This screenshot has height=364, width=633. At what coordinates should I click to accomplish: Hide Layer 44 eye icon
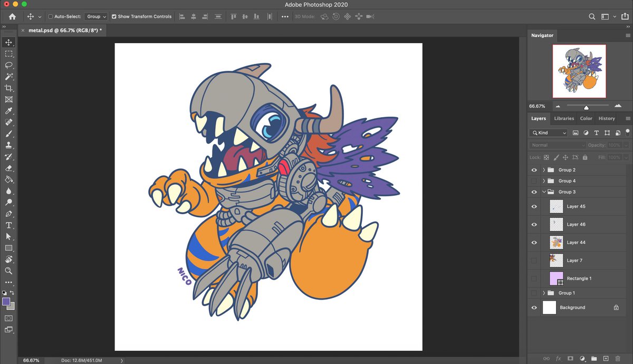[x=534, y=242]
